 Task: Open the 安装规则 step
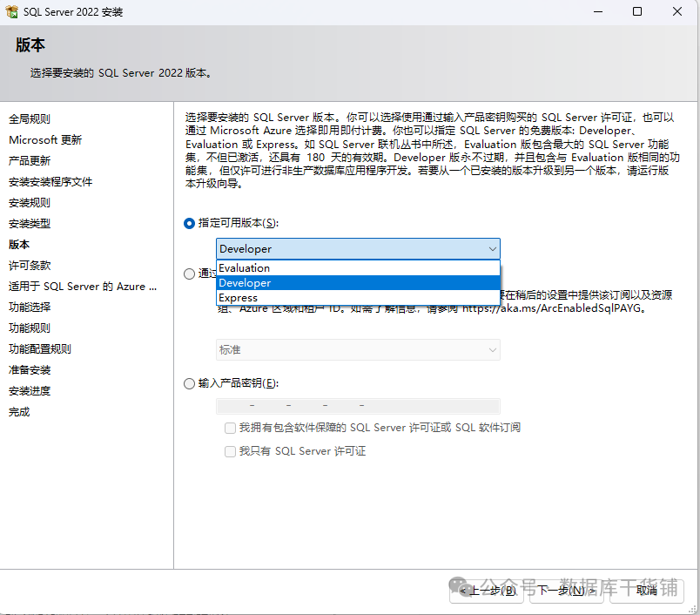(30, 203)
